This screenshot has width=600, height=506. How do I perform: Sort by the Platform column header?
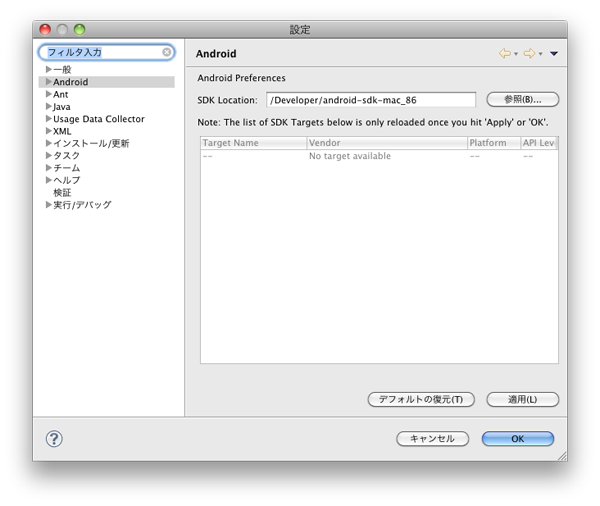(x=494, y=143)
